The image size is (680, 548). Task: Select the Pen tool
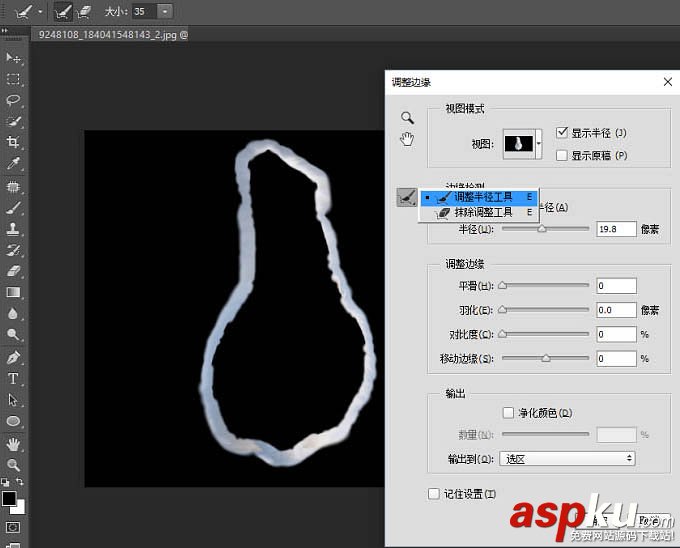click(13, 358)
